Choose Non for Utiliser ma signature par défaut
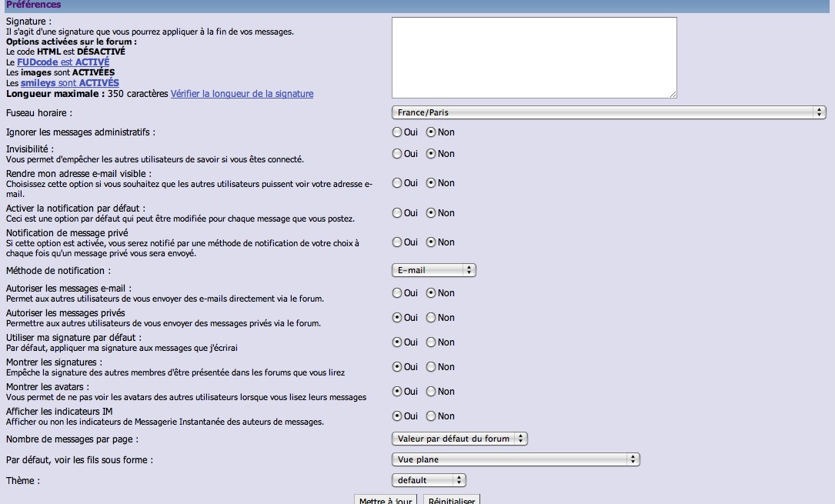The width and height of the screenshot is (835, 504). pos(431,342)
